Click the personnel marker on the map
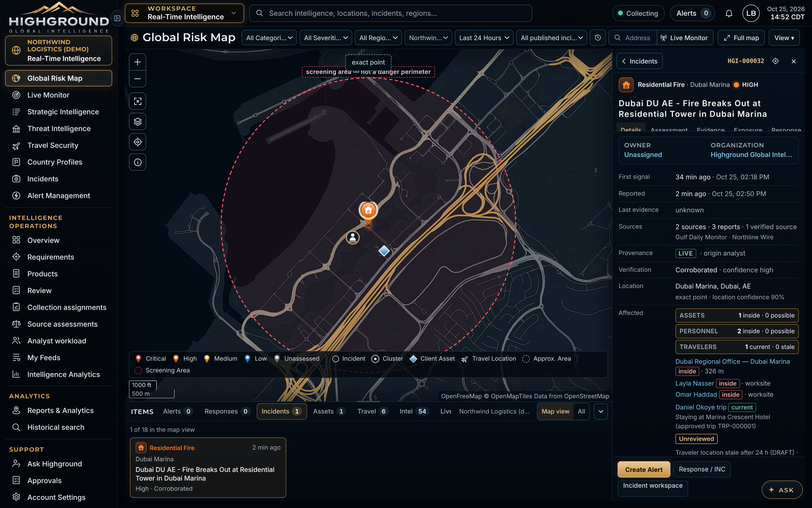 click(353, 237)
